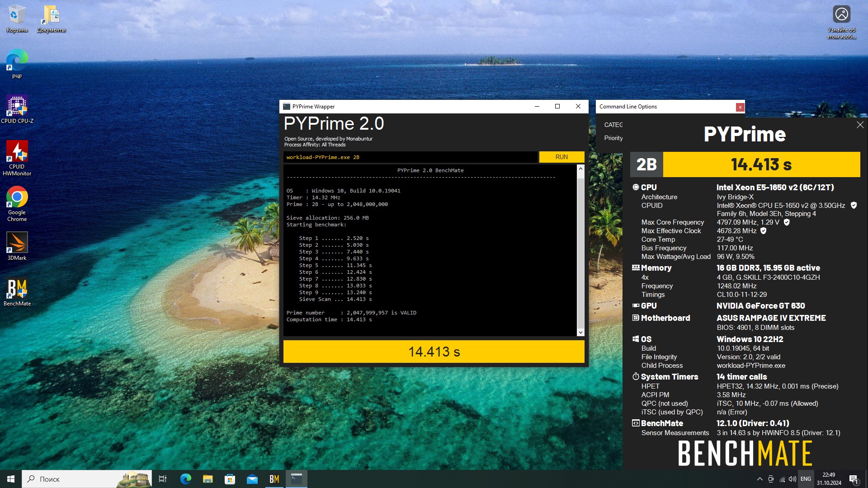
Task: Open the BenchMate desktop shortcut
Action: coord(17,292)
